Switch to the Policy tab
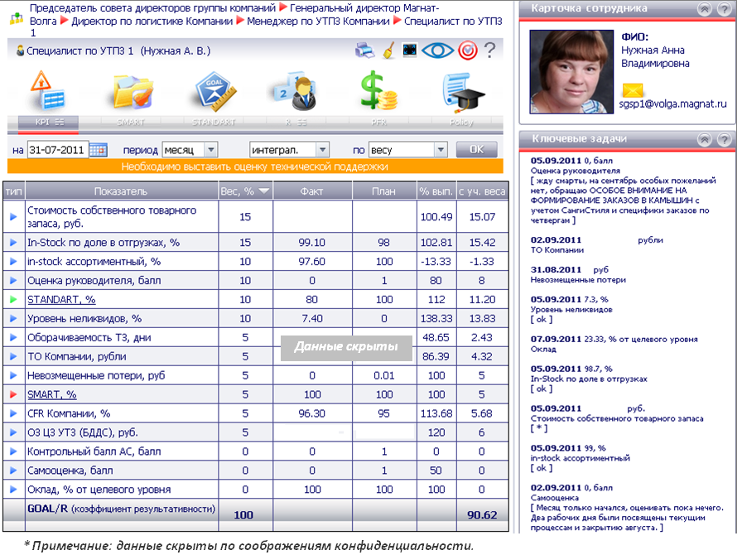This screenshot has height=560, width=742. click(461, 122)
